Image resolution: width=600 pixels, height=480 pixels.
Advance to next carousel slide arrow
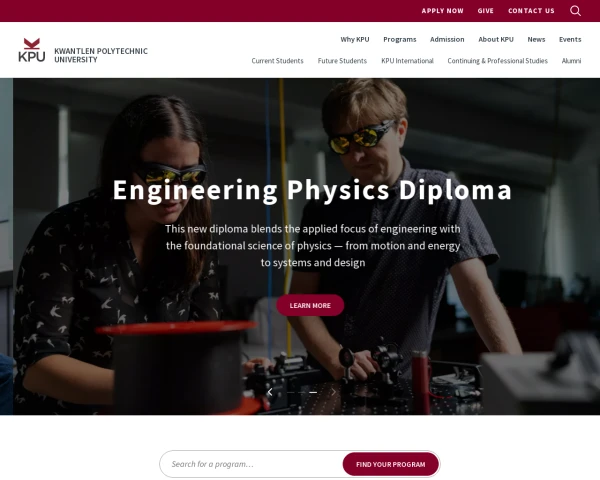click(x=333, y=392)
